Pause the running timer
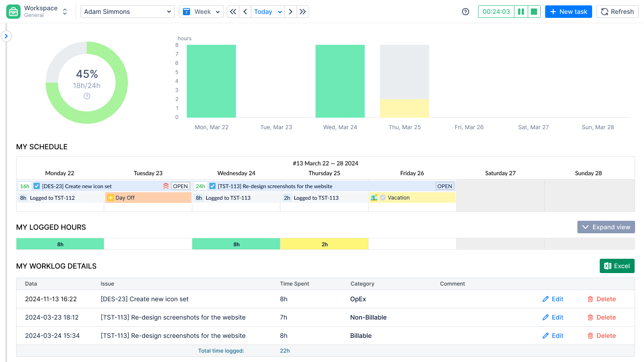The width and height of the screenshot is (644, 362). point(521,11)
